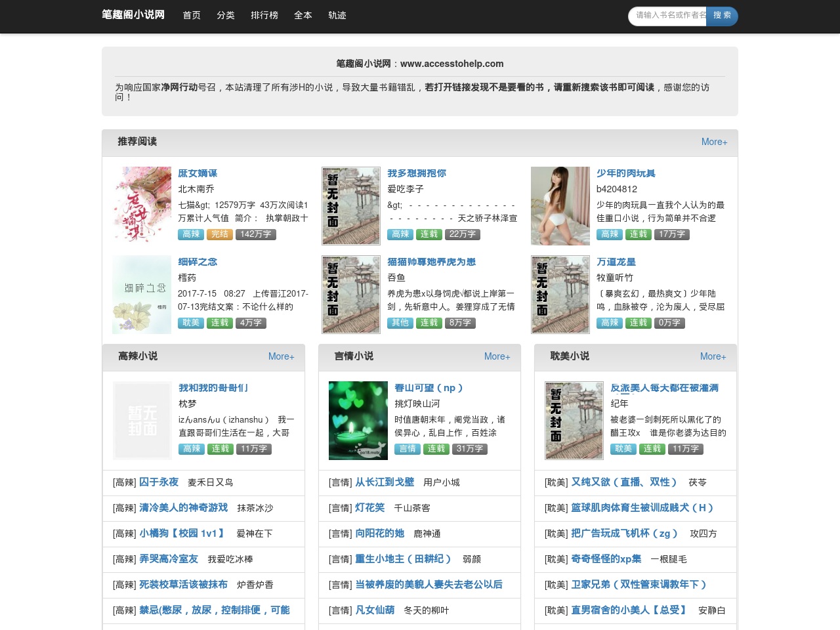Open the 全本 nav item
The height and width of the screenshot is (630, 840).
pos(303,15)
